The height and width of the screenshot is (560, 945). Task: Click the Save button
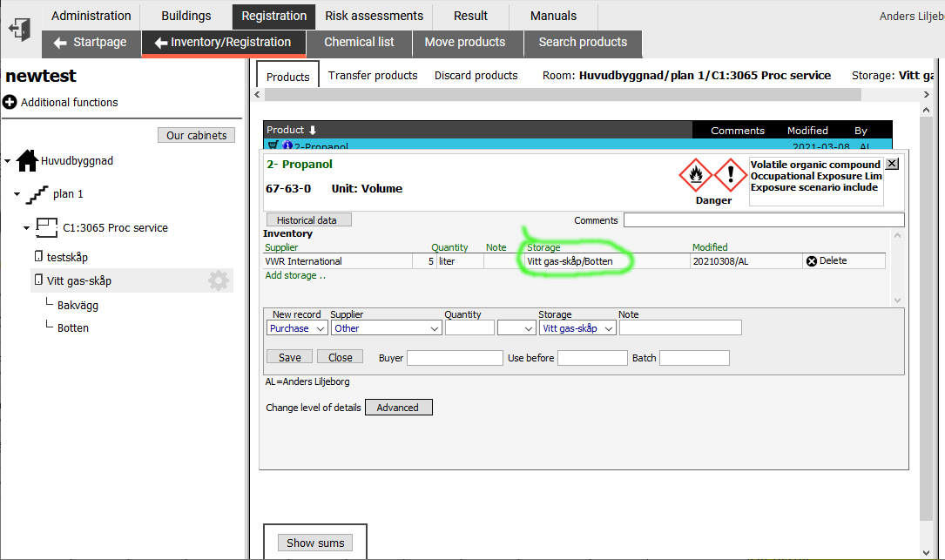[x=290, y=357]
